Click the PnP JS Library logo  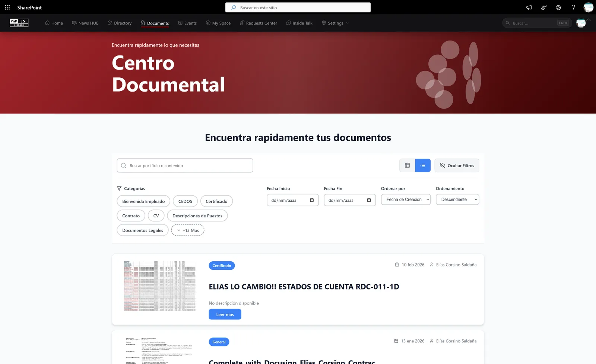[x=19, y=23]
